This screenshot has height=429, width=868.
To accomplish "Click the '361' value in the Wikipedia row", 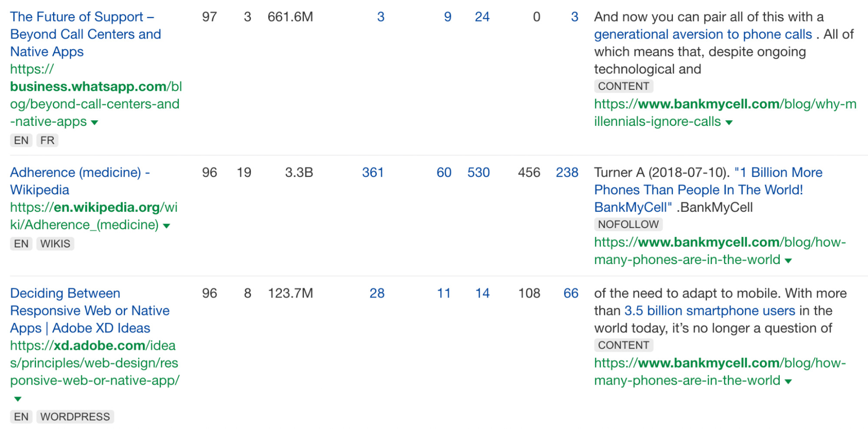I will tap(373, 172).
